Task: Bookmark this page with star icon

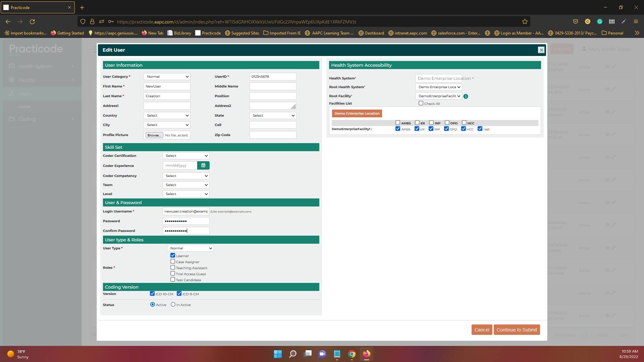Action: (525, 22)
